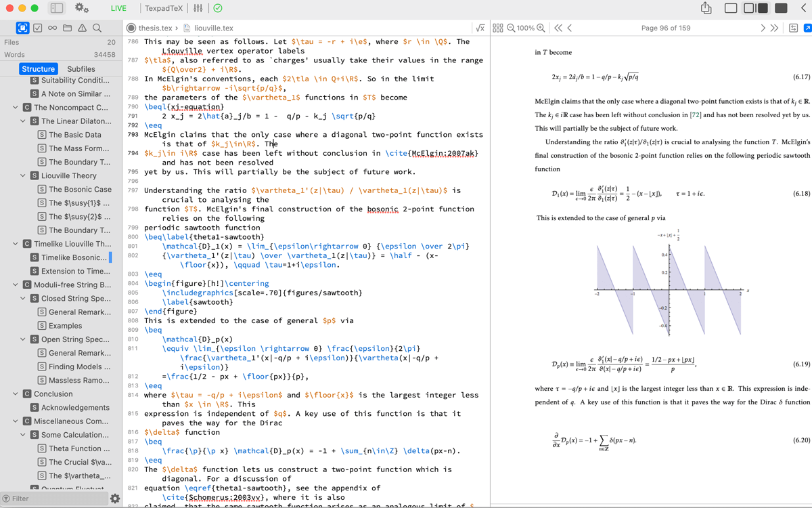
Task: Collapse The Noncompact C... chapter
Action: (x=15, y=107)
